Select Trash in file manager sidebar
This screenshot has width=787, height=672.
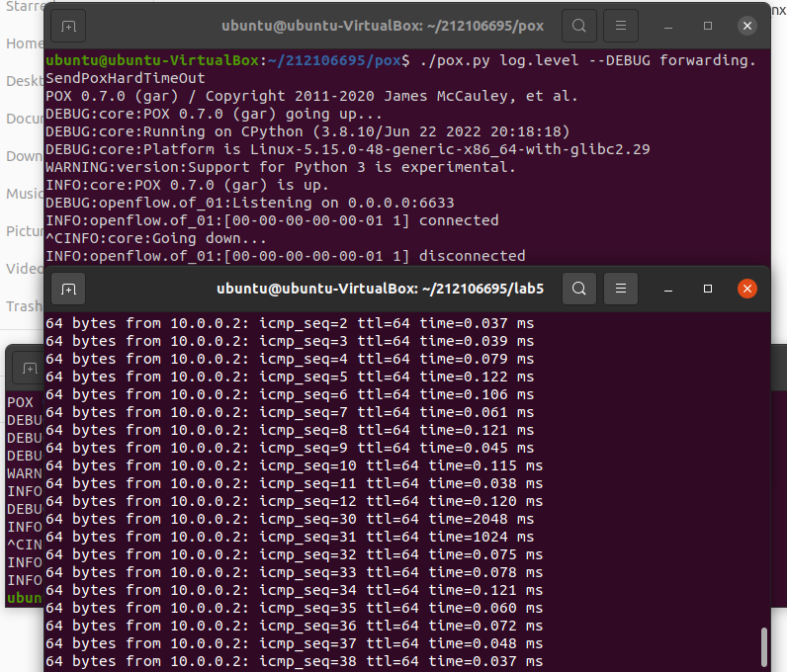pyautogui.click(x=24, y=306)
